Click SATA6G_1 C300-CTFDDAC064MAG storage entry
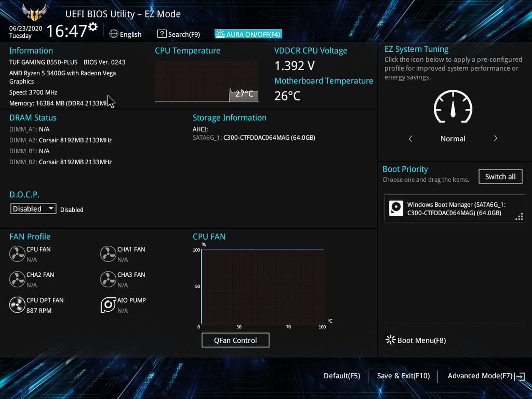 (254, 137)
